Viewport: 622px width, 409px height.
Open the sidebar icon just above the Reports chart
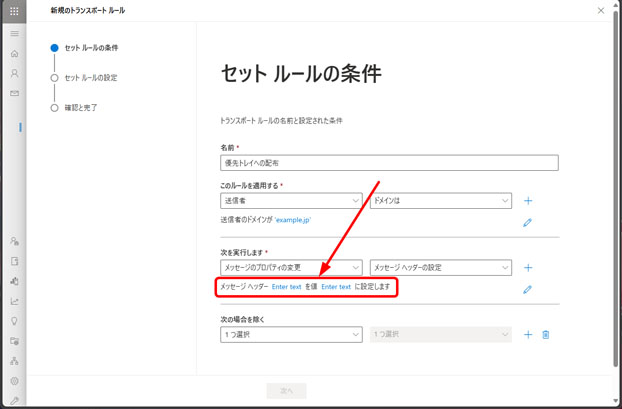point(14,281)
